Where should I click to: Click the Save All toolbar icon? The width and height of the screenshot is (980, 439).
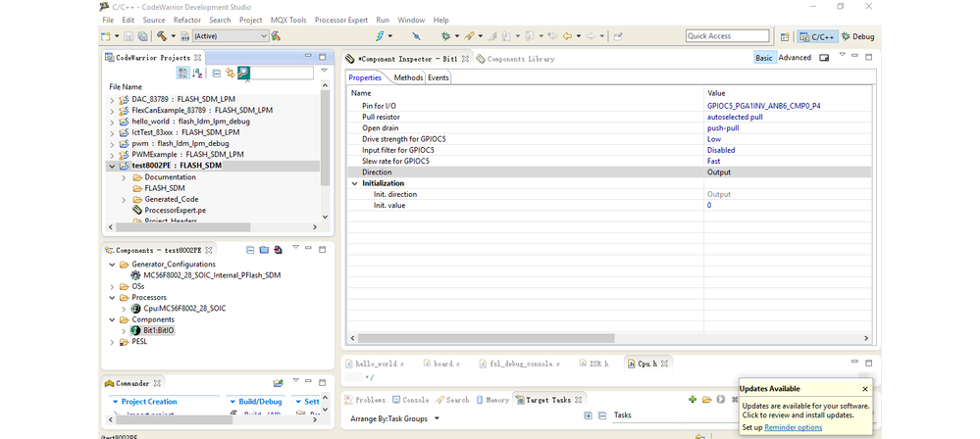click(142, 36)
